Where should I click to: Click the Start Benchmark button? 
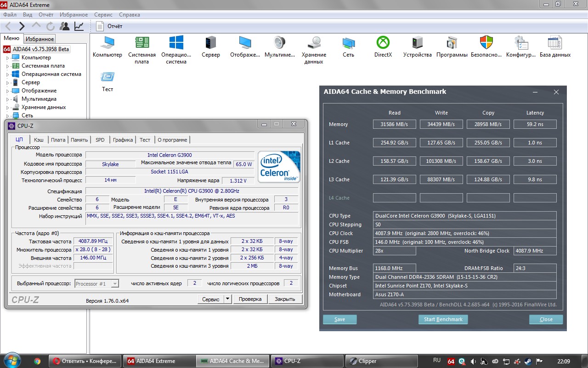tap(443, 319)
